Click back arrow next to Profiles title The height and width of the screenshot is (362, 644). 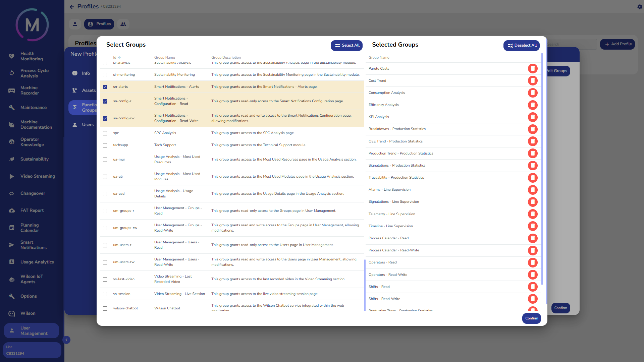point(72,7)
